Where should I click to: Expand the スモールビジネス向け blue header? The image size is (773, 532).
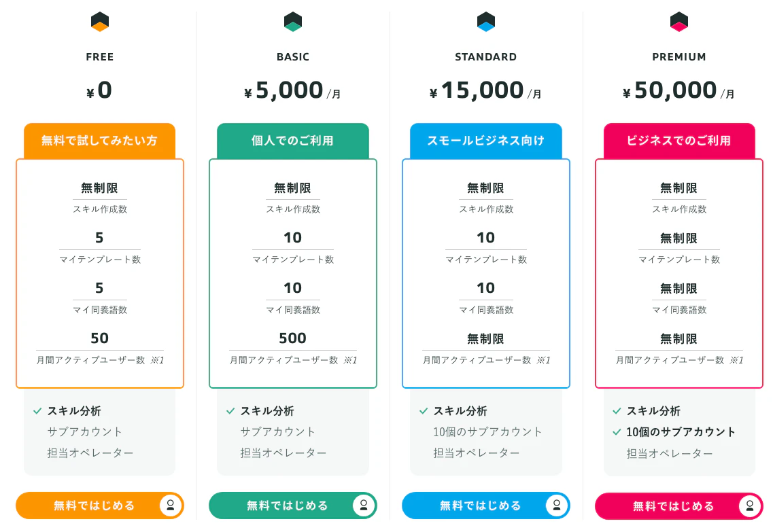point(485,141)
